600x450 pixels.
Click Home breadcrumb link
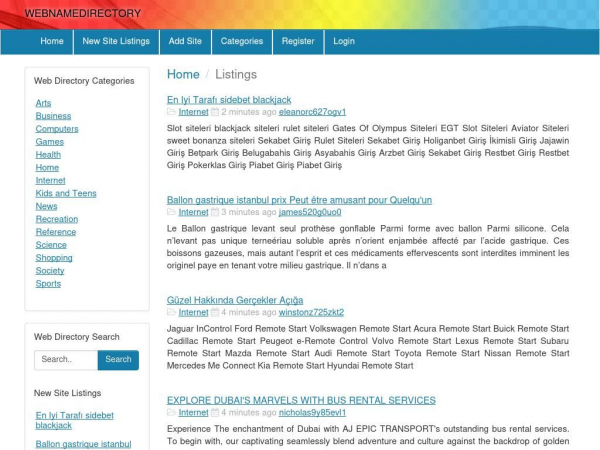click(183, 74)
